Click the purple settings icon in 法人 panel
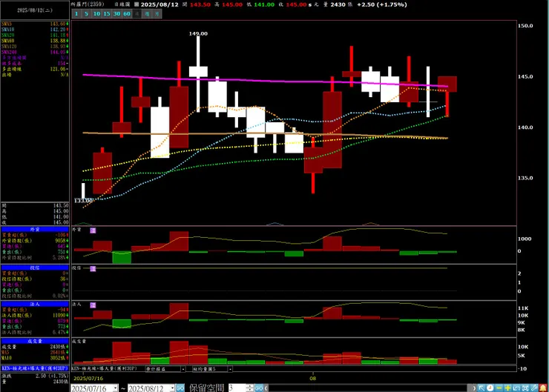The height and width of the screenshot is (392, 549). click(93, 305)
